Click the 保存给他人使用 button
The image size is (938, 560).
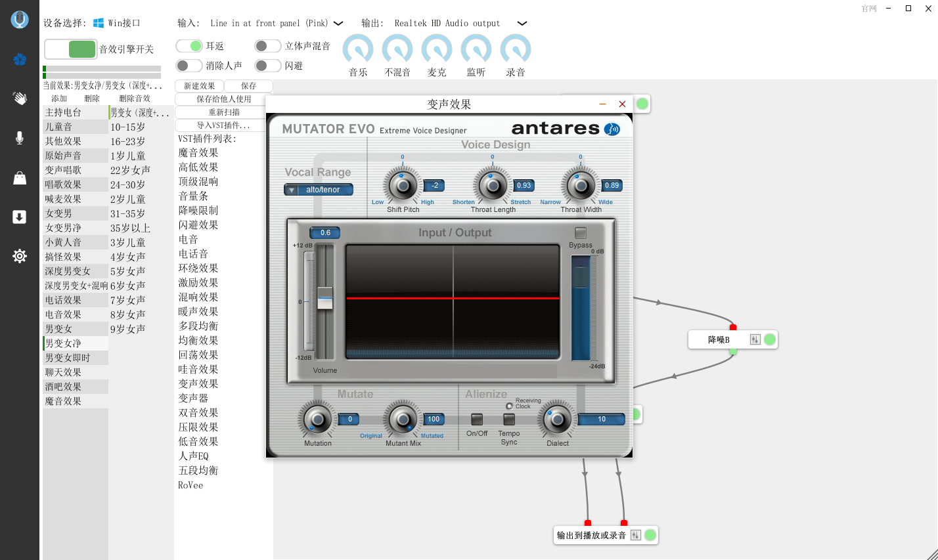point(224,99)
